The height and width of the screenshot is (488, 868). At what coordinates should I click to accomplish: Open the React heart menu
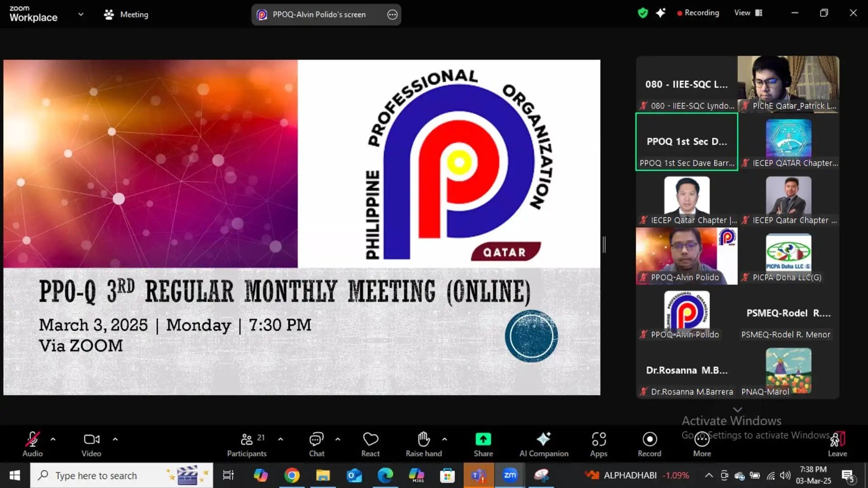[370, 444]
